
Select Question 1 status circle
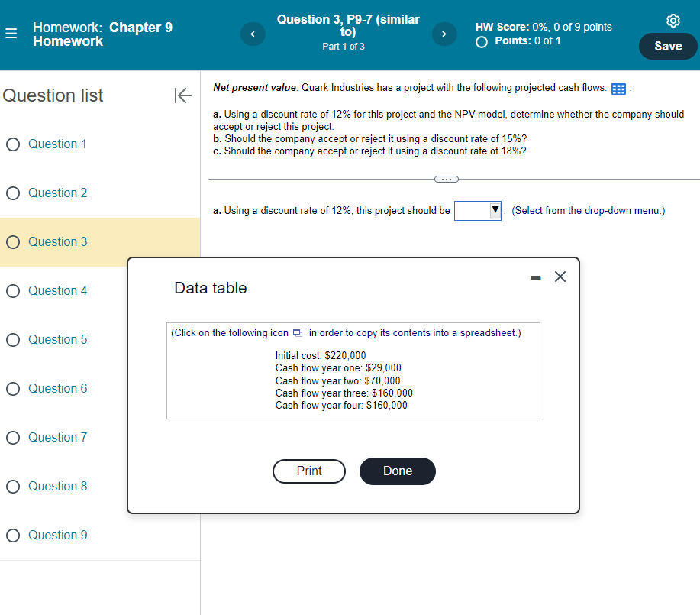(13, 144)
